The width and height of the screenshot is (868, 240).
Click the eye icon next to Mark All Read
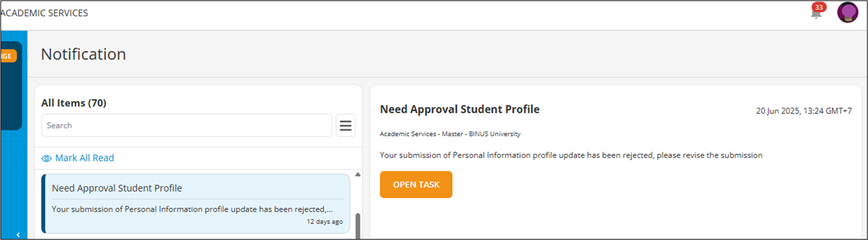[47, 158]
